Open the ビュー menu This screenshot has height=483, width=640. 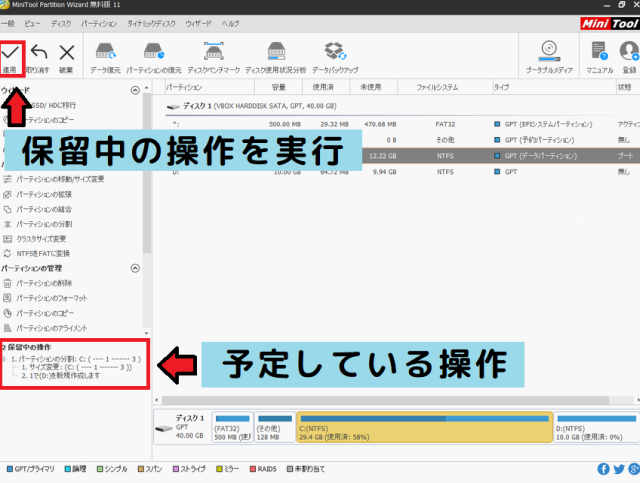(32, 24)
